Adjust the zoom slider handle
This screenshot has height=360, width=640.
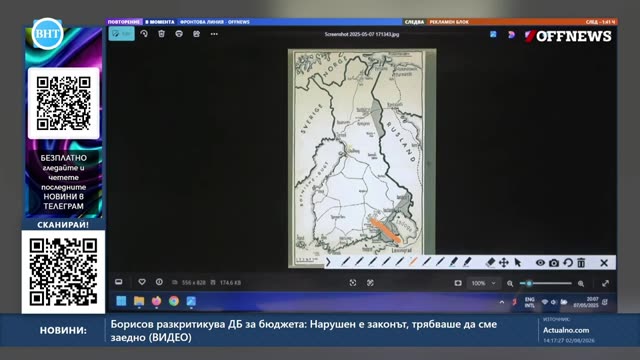[x=529, y=283]
